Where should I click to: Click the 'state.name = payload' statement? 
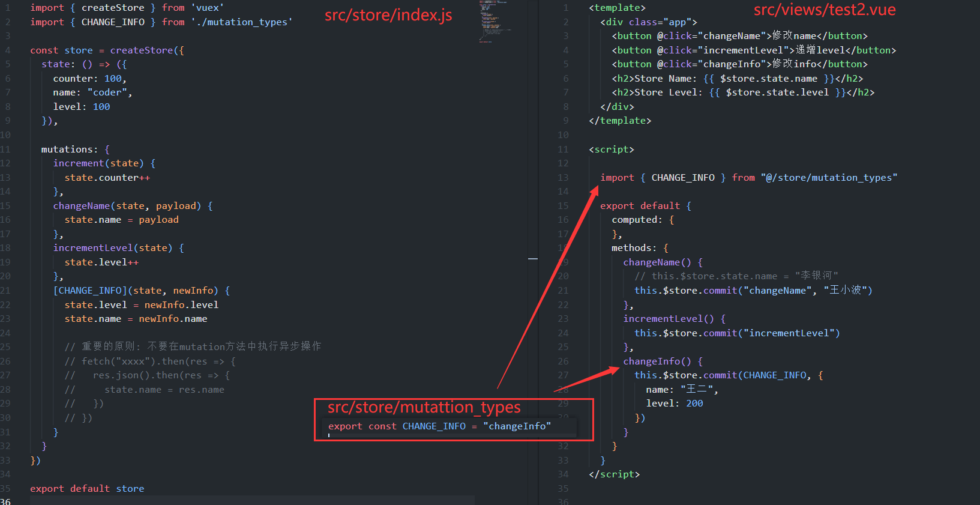click(122, 220)
